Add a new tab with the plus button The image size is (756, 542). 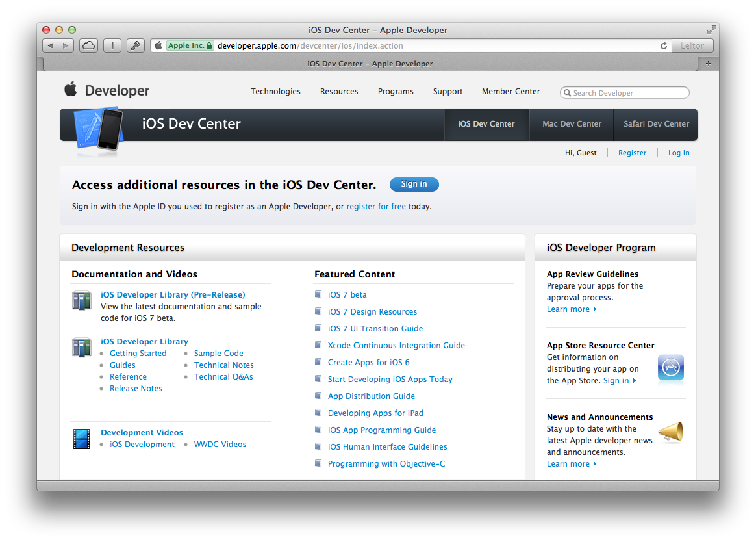[x=709, y=63]
